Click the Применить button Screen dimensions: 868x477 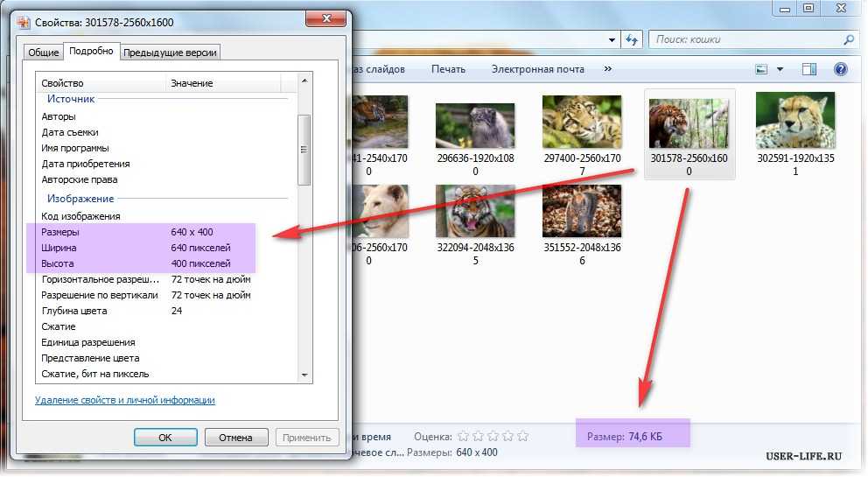click(x=306, y=437)
